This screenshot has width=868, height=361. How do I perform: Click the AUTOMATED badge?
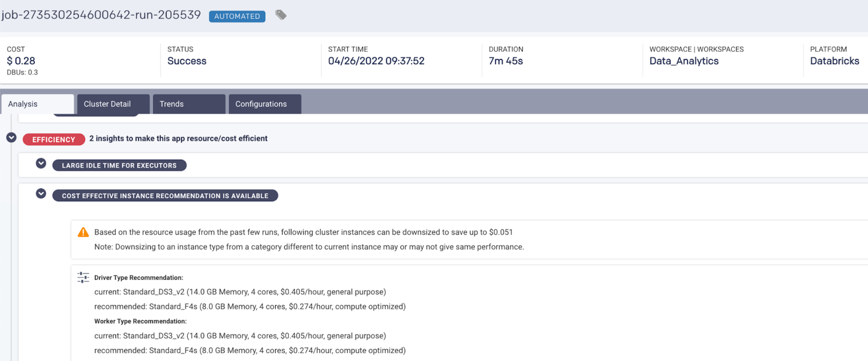[237, 16]
